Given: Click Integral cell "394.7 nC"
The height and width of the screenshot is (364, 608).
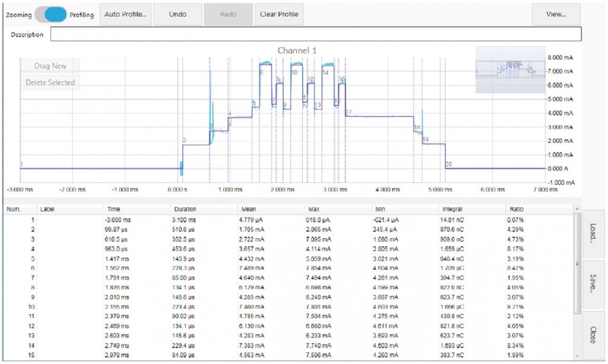Looking at the screenshot, I should (452, 278).
